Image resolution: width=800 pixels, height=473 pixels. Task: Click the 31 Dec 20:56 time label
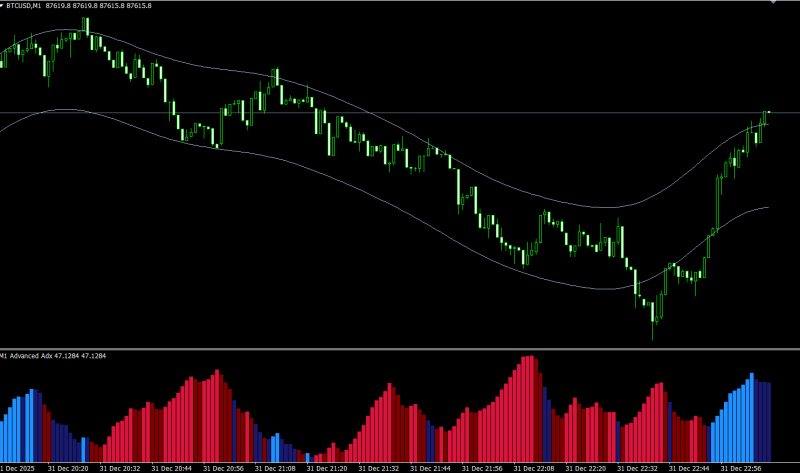[x=223, y=468]
